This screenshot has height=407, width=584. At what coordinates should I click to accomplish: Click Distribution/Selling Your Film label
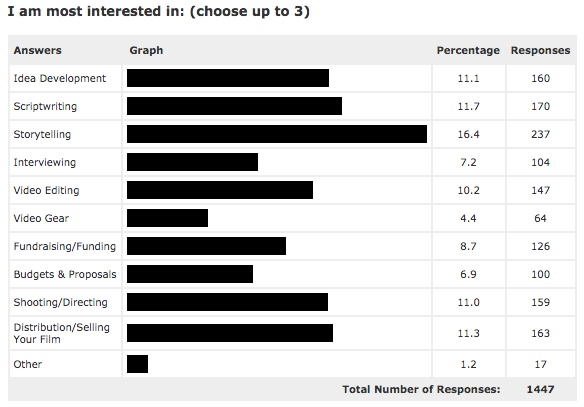point(61,333)
